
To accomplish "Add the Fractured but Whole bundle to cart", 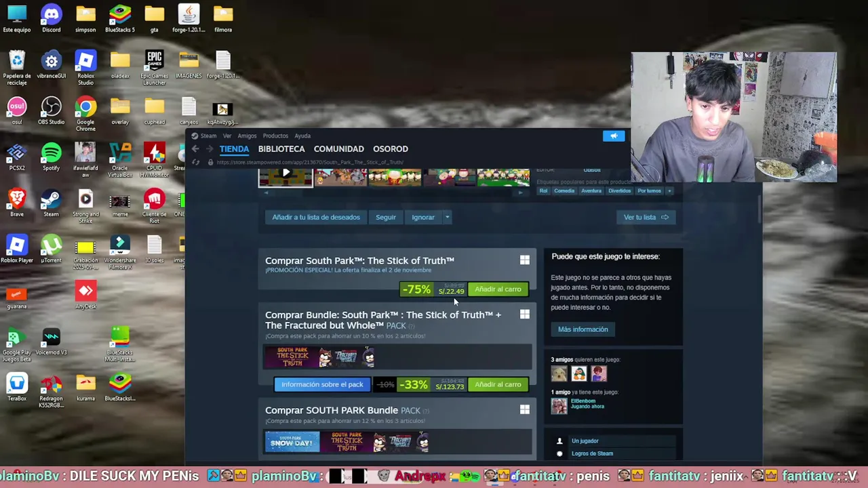I will (498, 384).
